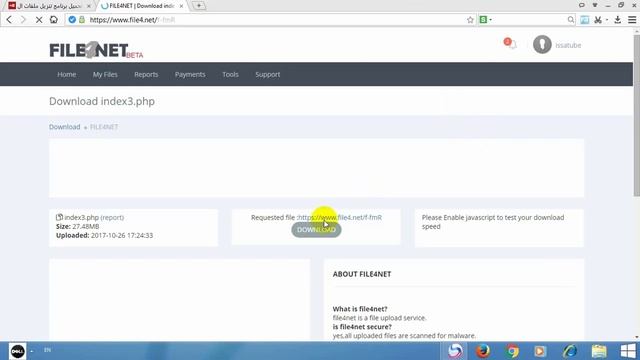
Task: Click the Uploaded: 2017-10-26 17:24:33 text
Action: click(104, 235)
